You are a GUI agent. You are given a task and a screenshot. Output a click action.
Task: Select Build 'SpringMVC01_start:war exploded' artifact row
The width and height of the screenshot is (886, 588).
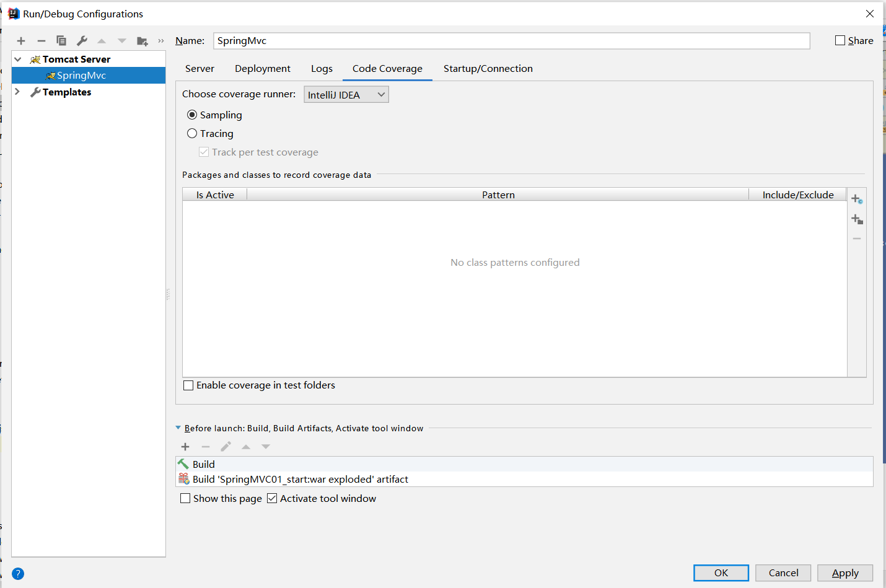[x=524, y=479]
